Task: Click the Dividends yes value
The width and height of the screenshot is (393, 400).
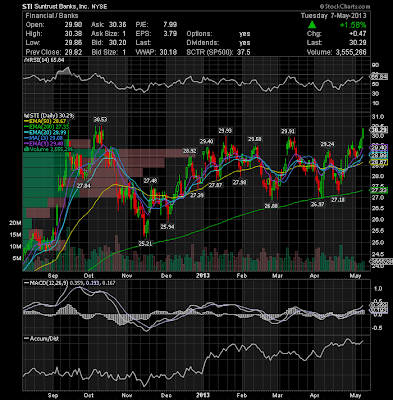Action: [x=245, y=43]
